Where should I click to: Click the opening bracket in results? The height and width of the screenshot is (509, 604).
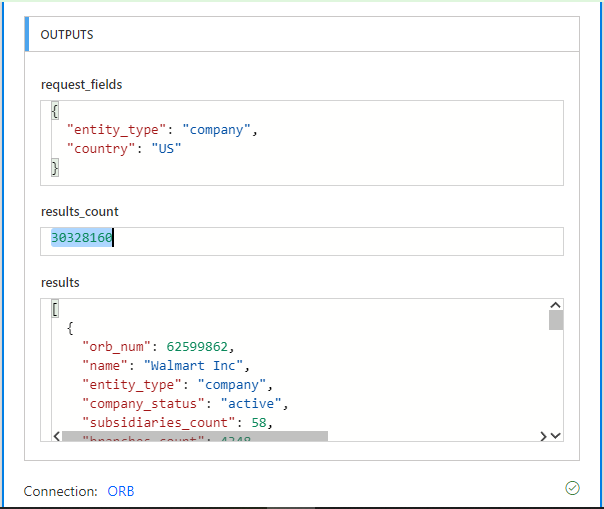point(54,309)
